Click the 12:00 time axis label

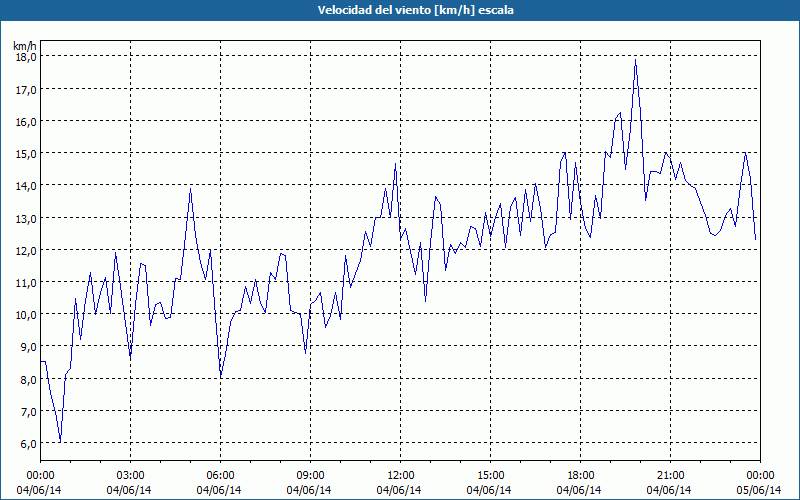[401, 476]
